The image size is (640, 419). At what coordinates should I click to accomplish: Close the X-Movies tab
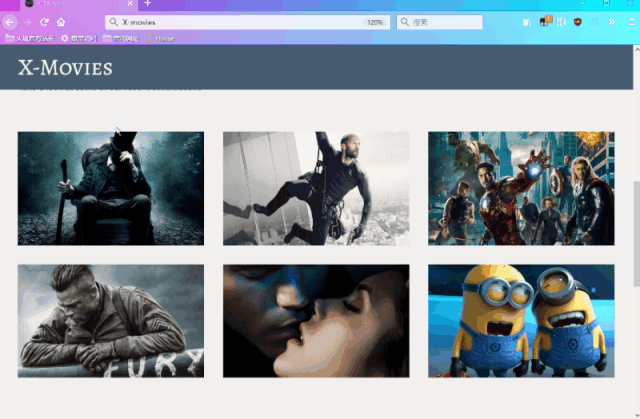coord(130,3)
